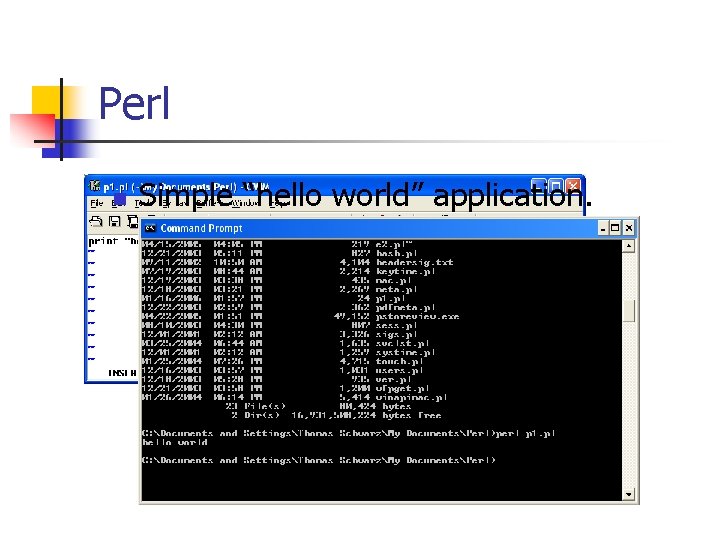
Task: Click the Command Prompt title bar icon
Action: (x=150, y=228)
